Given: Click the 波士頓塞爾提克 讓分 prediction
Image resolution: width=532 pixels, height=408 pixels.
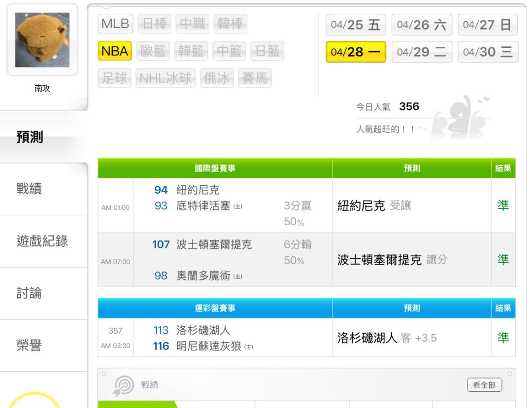Looking at the screenshot, I should pyautogui.click(x=392, y=260).
